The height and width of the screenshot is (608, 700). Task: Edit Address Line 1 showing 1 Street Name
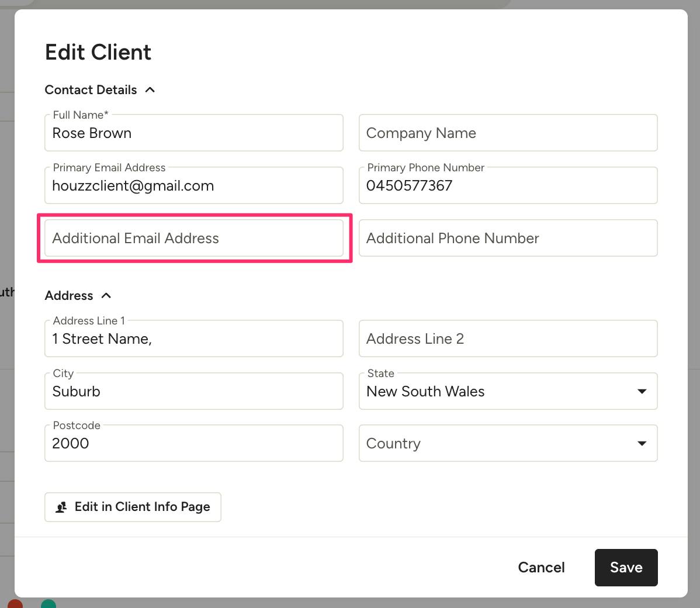click(x=194, y=338)
